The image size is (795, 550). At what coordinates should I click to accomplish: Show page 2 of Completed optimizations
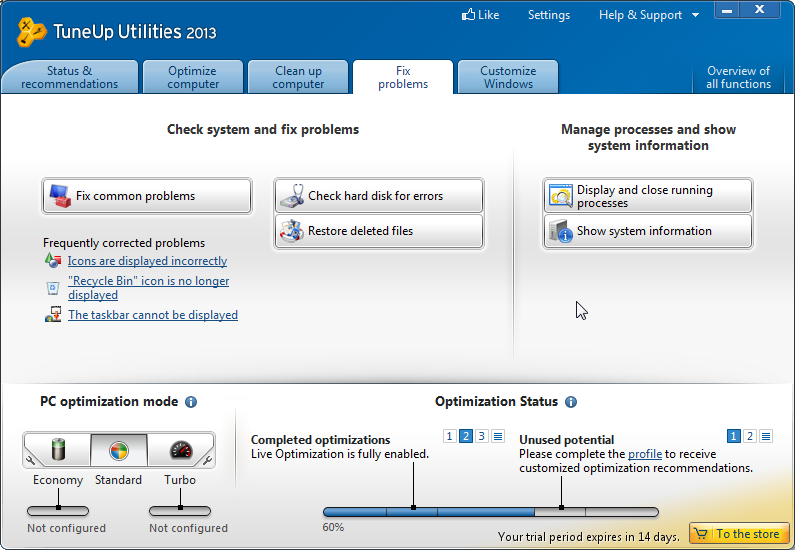(465, 436)
